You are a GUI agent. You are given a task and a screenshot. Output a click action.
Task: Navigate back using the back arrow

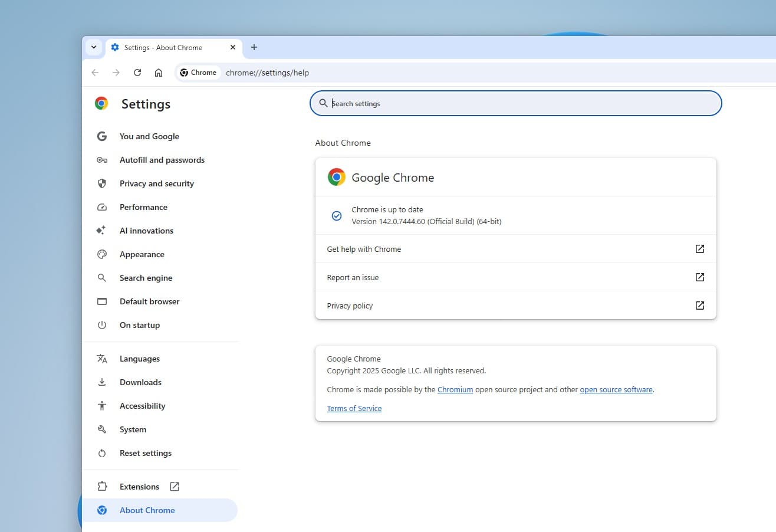[95, 73]
